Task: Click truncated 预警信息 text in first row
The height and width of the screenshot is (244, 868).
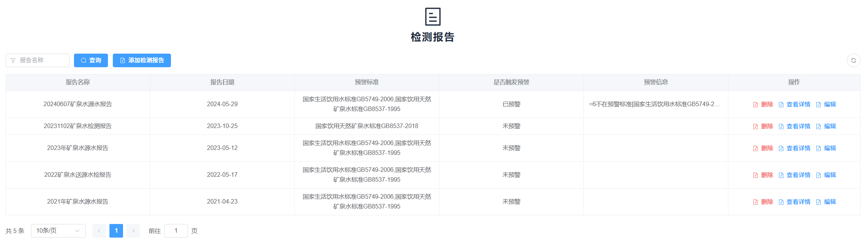Action: tap(654, 104)
